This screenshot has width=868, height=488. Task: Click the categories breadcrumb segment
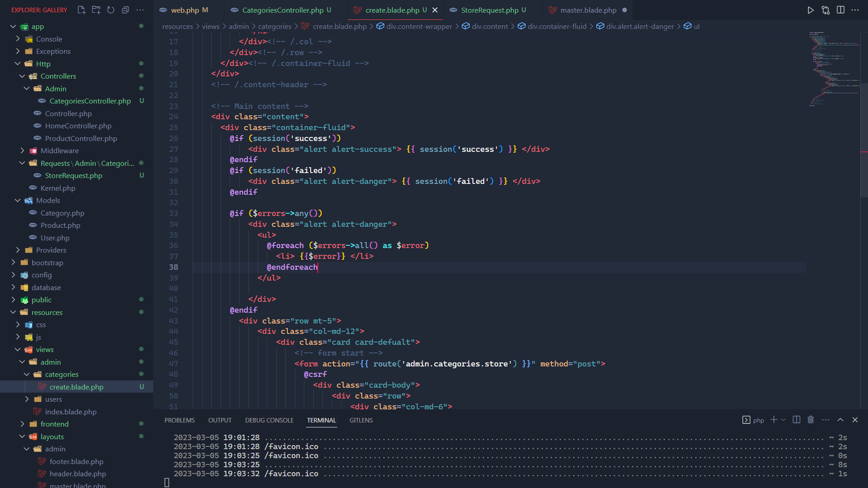pos(274,26)
